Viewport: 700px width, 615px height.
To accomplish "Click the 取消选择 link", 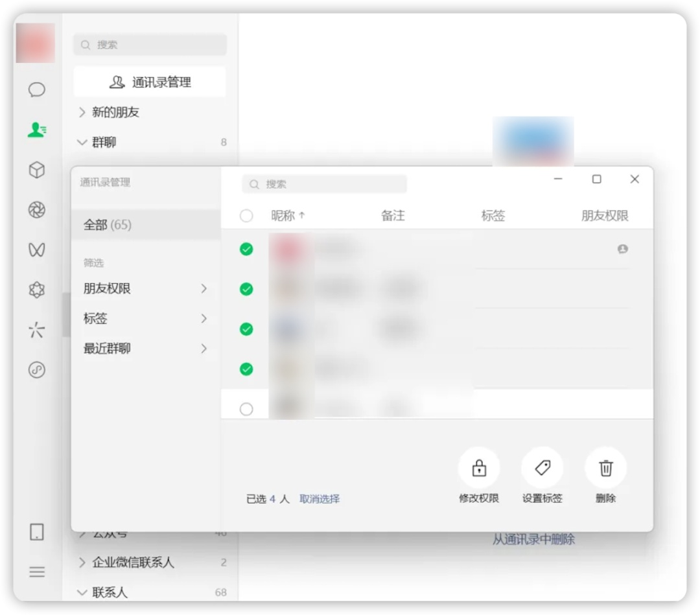I will [320, 499].
